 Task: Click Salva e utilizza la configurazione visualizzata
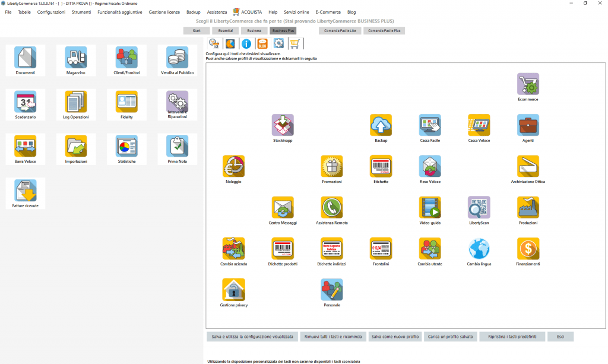[x=252, y=337]
